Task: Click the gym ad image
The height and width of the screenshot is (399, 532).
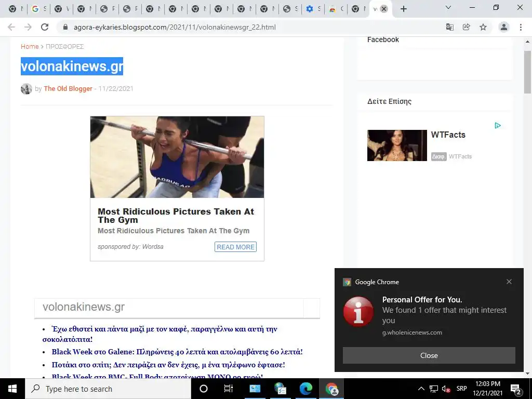Action: click(x=177, y=157)
